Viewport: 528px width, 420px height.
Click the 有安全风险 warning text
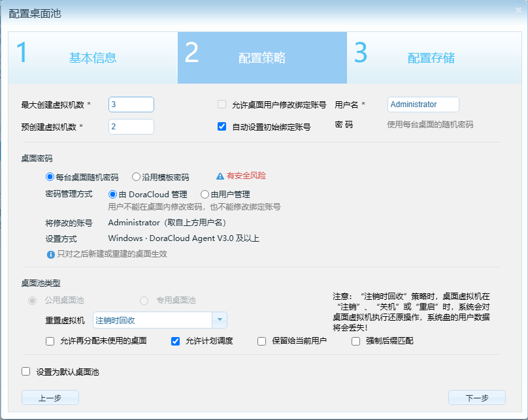[246, 176]
